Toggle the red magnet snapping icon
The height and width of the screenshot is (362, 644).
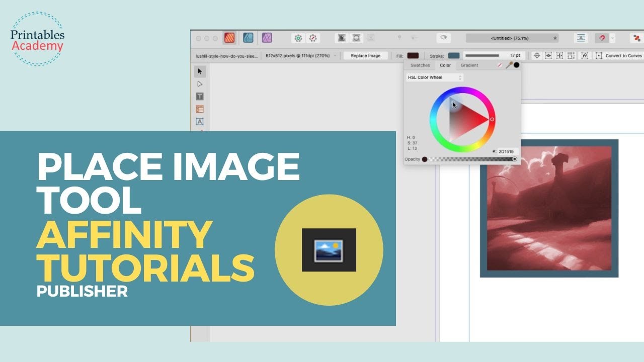coord(602,38)
